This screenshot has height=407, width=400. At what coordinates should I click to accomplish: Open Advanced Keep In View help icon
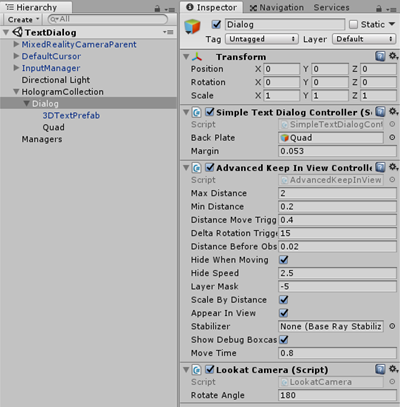380,167
